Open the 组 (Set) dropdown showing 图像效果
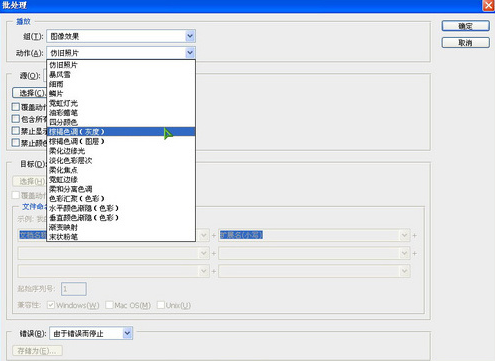The width and height of the screenshot is (495, 361). click(121, 36)
